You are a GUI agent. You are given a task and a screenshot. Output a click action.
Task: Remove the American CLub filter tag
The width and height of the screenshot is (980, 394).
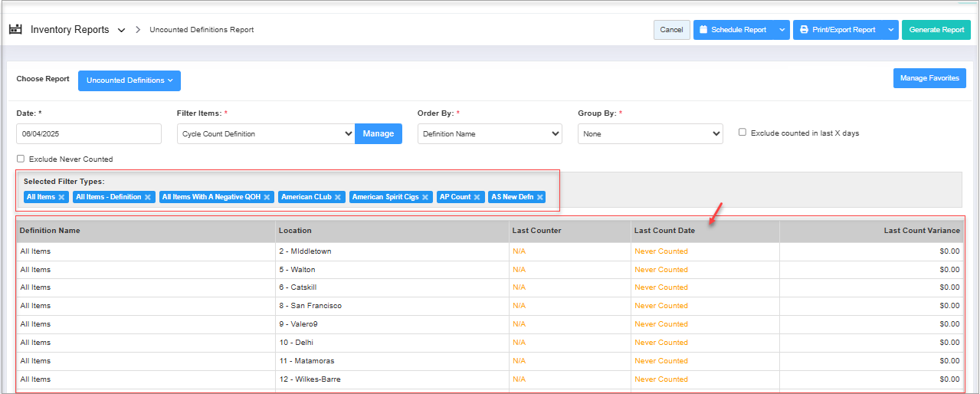click(x=338, y=197)
